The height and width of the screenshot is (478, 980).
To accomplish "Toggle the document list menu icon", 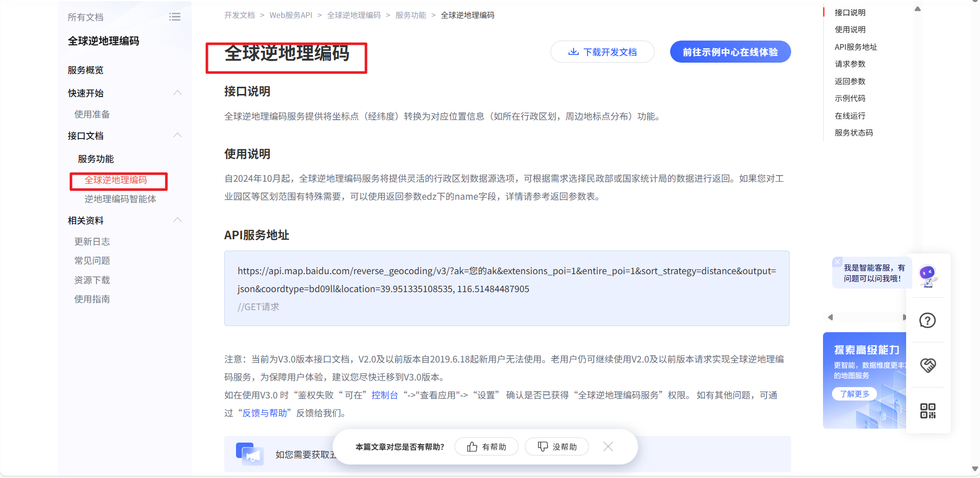I will [175, 17].
